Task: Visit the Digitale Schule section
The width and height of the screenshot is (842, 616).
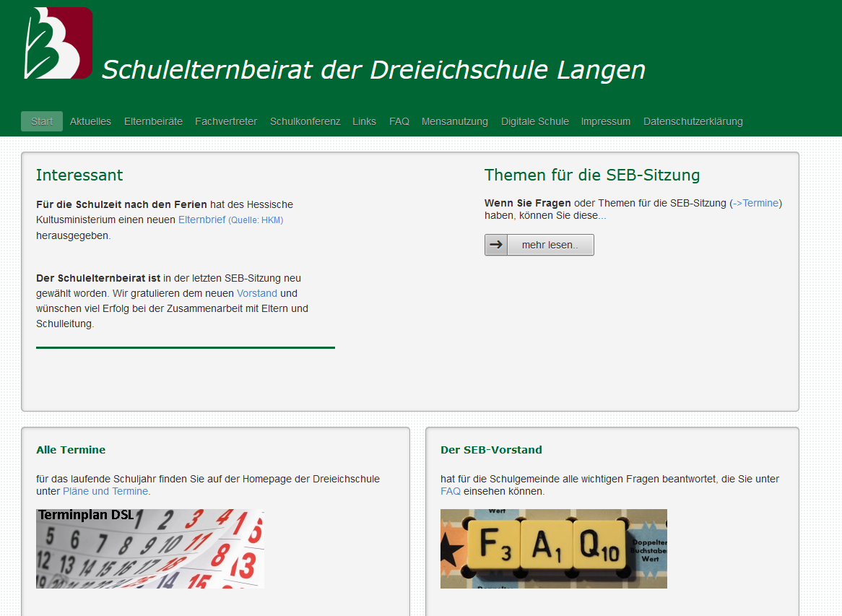Action: click(x=535, y=121)
